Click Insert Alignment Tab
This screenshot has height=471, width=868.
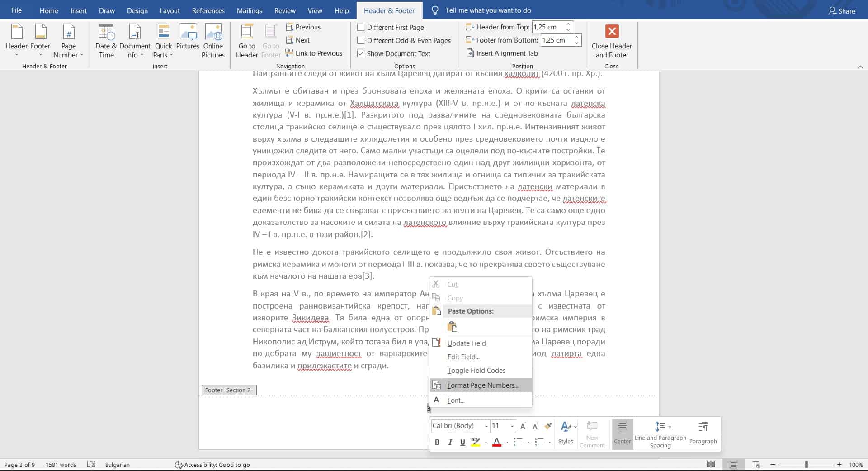pos(502,53)
